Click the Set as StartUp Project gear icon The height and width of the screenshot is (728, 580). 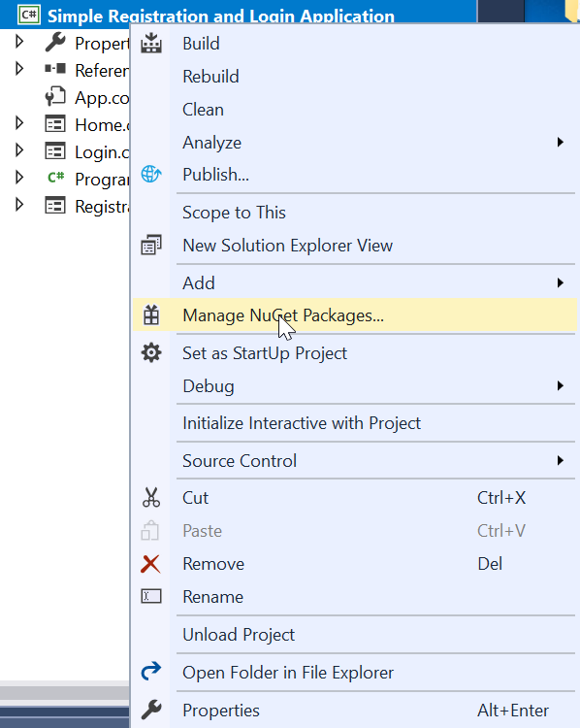[x=151, y=353]
